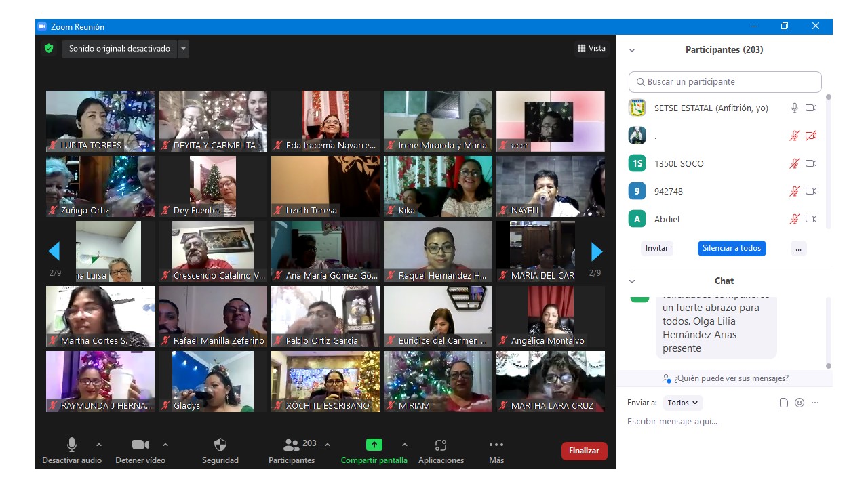Go to previous gallery page with left arrow
Viewport: 868px width, 488px height.
pos(54,251)
